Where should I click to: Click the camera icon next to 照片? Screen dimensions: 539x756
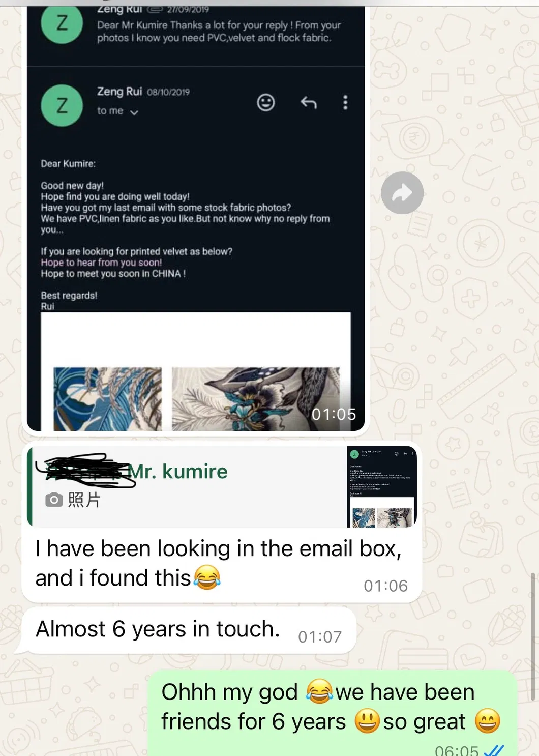(54, 500)
